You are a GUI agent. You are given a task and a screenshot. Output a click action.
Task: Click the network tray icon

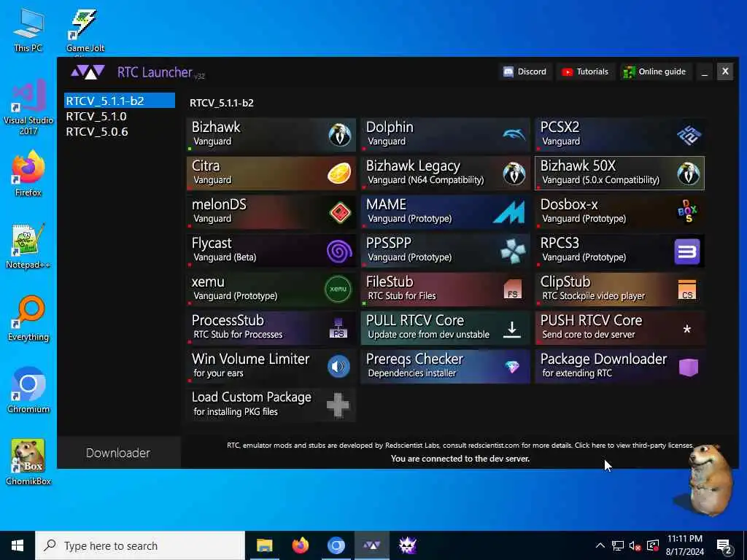(x=618, y=545)
